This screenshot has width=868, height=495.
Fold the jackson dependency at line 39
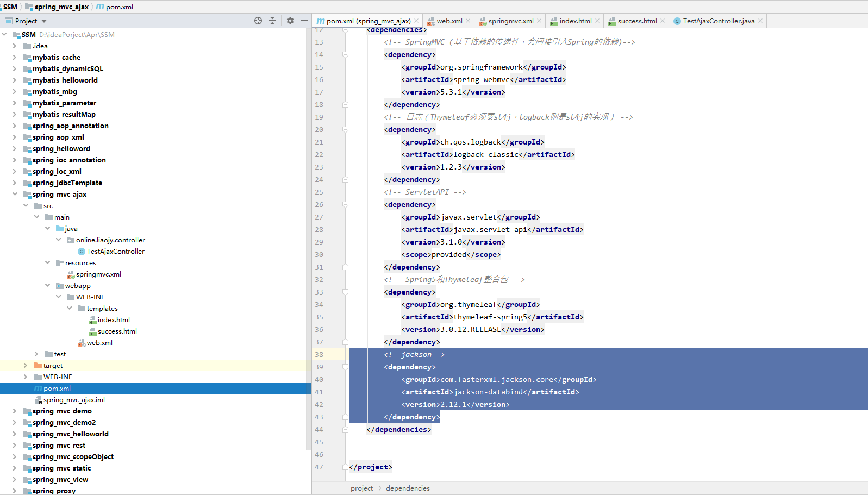(x=345, y=367)
